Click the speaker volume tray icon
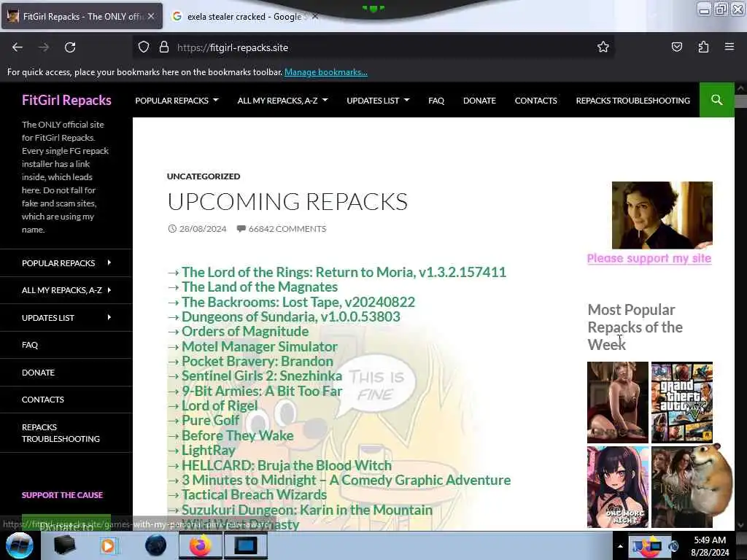This screenshot has height=560, width=747. tap(673, 546)
